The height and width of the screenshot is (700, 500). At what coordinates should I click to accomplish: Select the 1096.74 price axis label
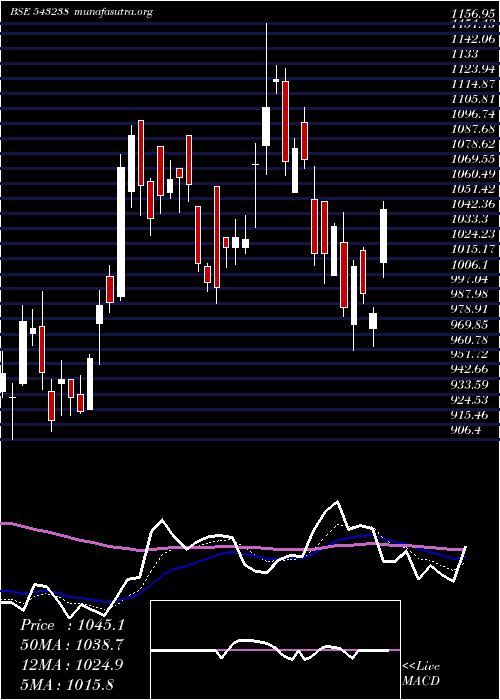coord(474,114)
